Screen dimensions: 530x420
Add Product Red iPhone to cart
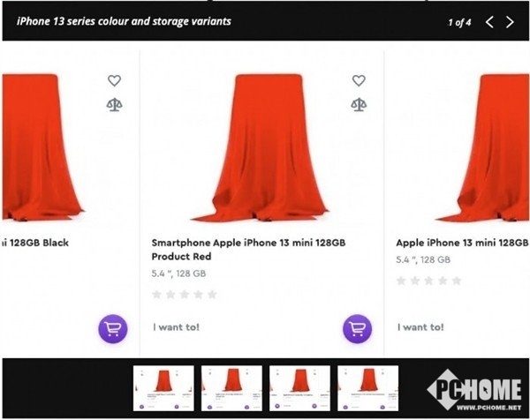tap(357, 328)
